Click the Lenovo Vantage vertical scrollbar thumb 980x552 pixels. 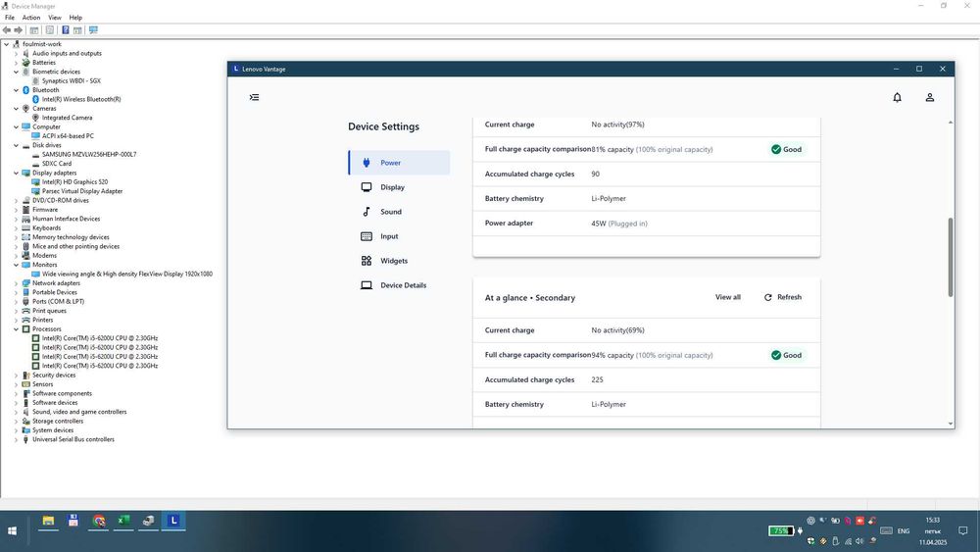[x=950, y=257]
